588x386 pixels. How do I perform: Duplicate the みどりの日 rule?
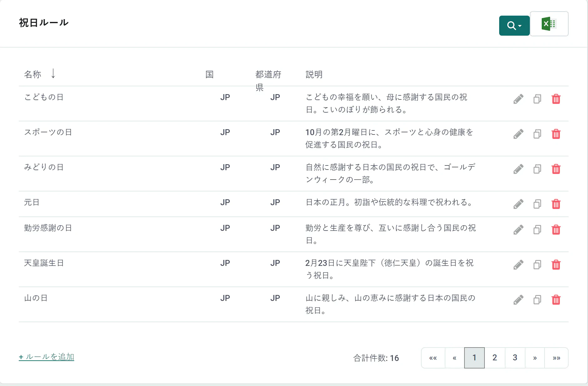tap(537, 169)
